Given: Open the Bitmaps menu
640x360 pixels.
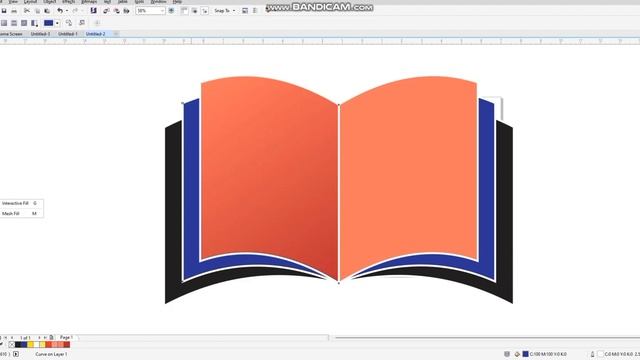Looking at the screenshot, I should tap(89, 2).
